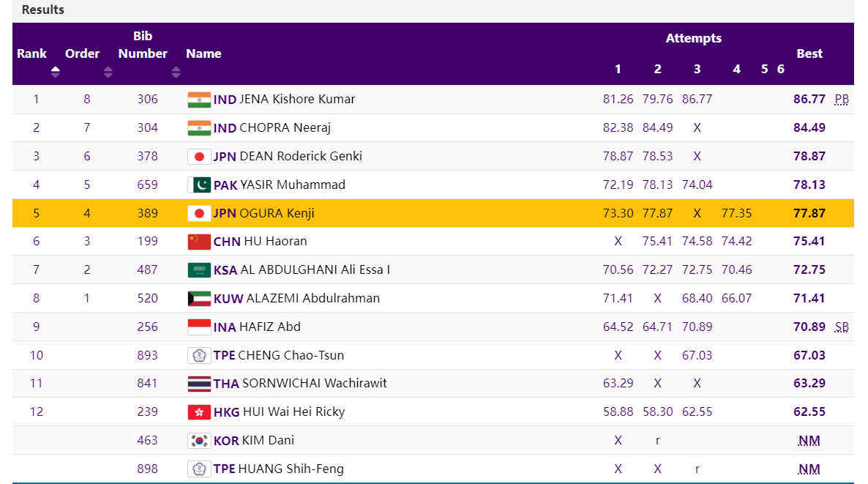This screenshot has width=868, height=484.
Task: Click Saudi flag beside AL ABDULGHANI
Action: tap(198, 270)
